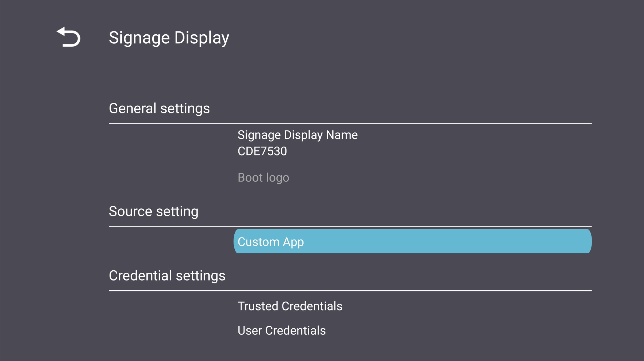The width and height of the screenshot is (644, 361).
Task: Open User Credentials
Action: (x=281, y=330)
